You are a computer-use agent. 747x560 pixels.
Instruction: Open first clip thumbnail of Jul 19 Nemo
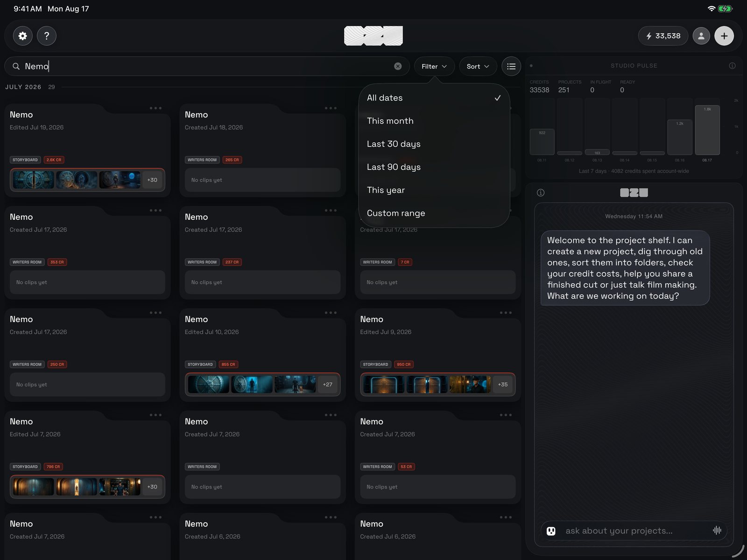tap(34, 180)
